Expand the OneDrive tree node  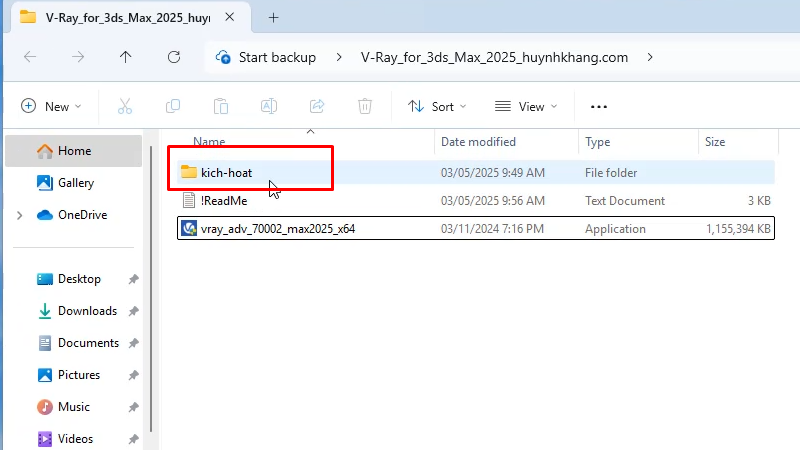(x=19, y=215)
